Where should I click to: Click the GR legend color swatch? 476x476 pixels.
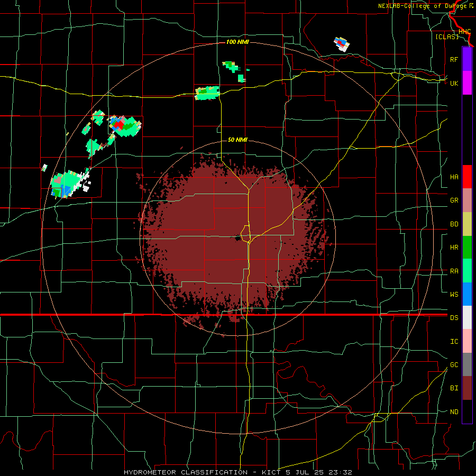[467, 200]
